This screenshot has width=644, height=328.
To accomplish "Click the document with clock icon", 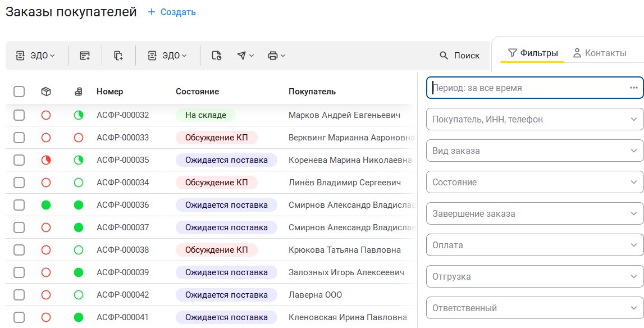I will pos(217,56).
